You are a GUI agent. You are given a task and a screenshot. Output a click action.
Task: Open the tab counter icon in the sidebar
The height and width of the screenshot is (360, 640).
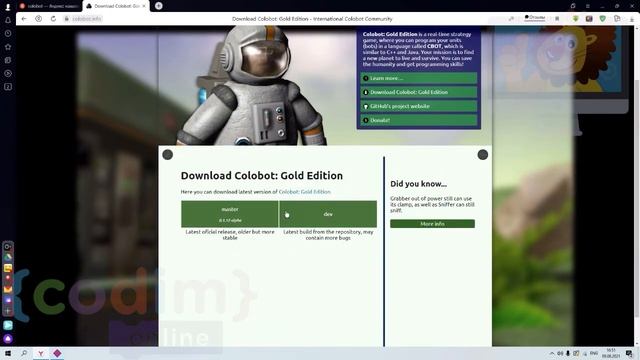coord(8,87)
